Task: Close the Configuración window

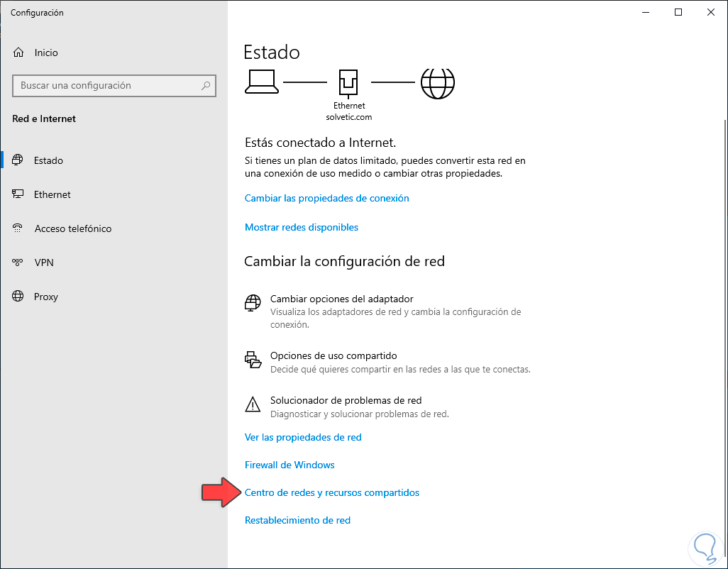Action: (711, 13)
